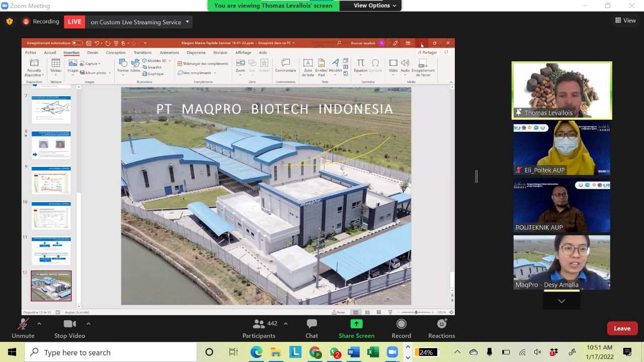The image size is (644, 362).
Task: Type in Windows search box
Action: click(x=111, y=352)
